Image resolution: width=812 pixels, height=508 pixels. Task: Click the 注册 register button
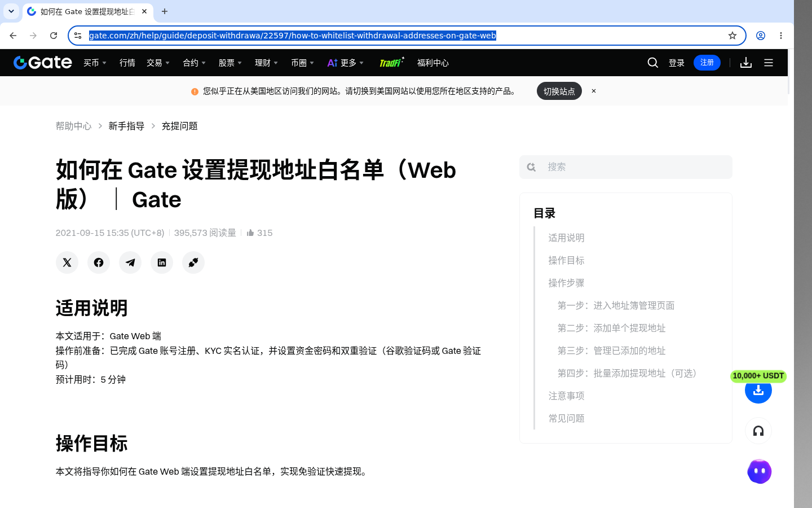click(x=707, y=63)
